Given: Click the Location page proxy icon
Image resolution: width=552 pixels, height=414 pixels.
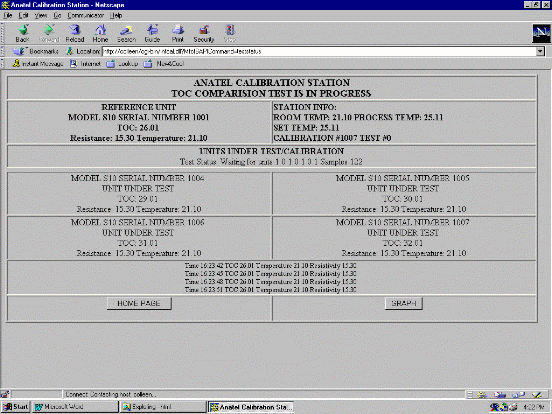Looking at the screenshot, I should click(69, 51).
